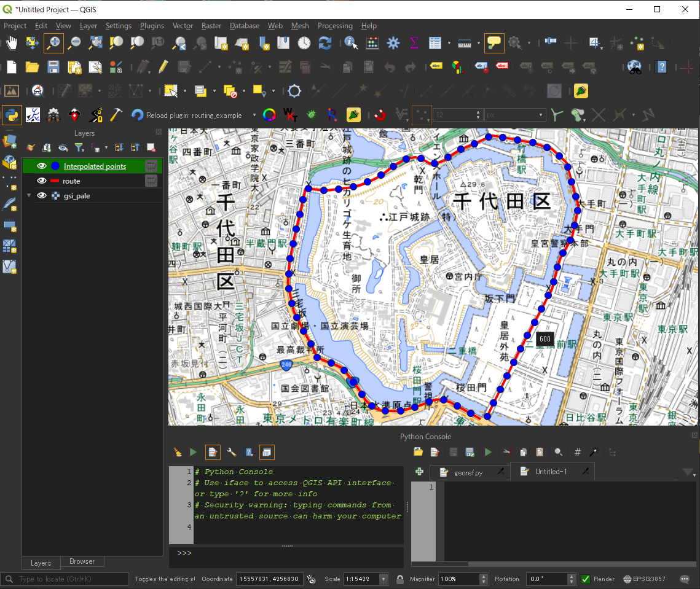Toggle visibility of the gsi_pale layer
The image size is (700, 589).
(x=42, y=195)
